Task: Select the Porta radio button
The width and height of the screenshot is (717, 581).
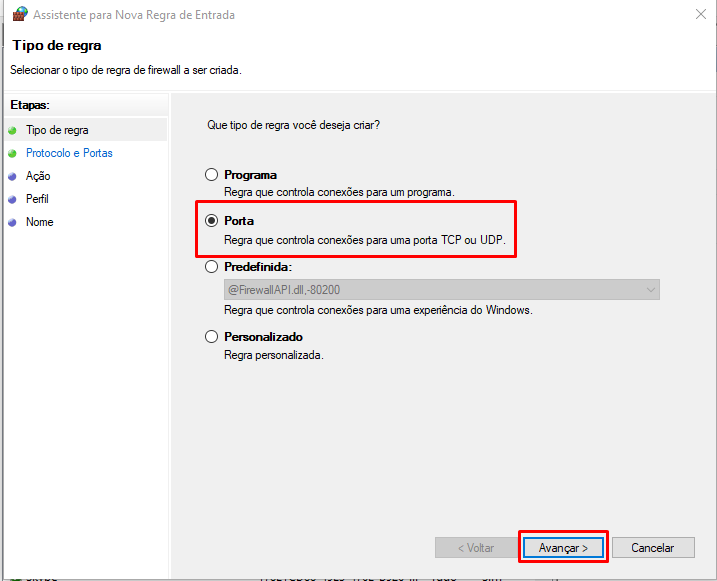Action: (211, 221)
